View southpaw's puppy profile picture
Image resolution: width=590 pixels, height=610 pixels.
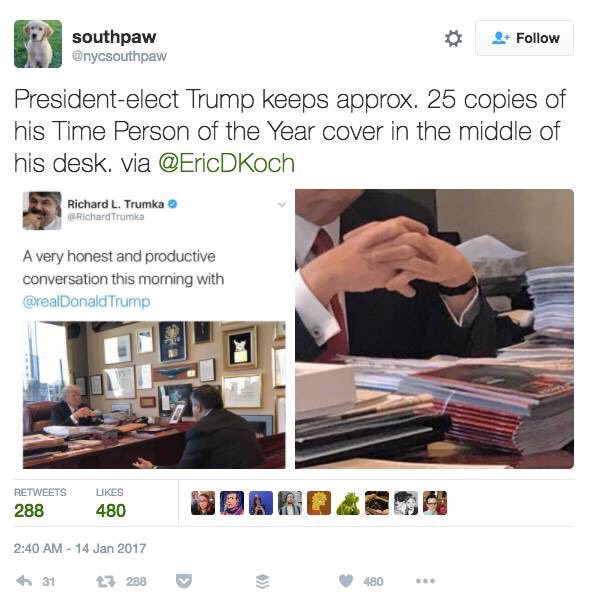(38, 44)
